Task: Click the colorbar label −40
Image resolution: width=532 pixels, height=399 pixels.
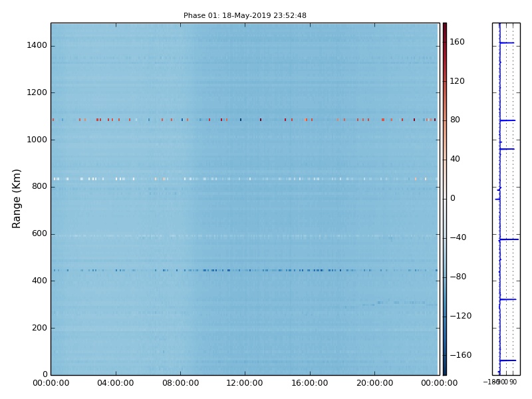Action: (458, 237)
